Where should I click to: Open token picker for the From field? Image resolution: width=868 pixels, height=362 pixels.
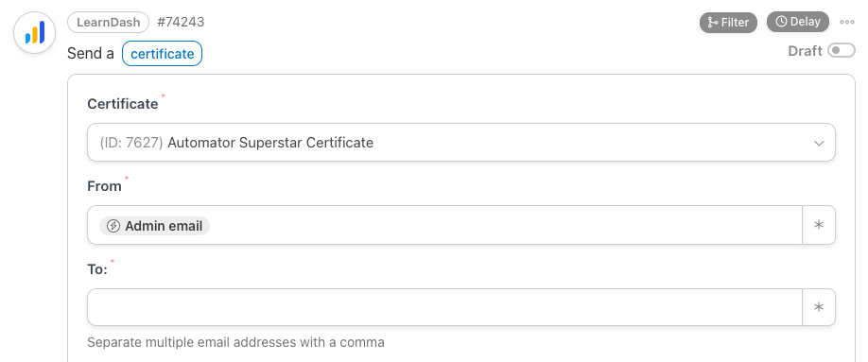(x=819, y=225)
